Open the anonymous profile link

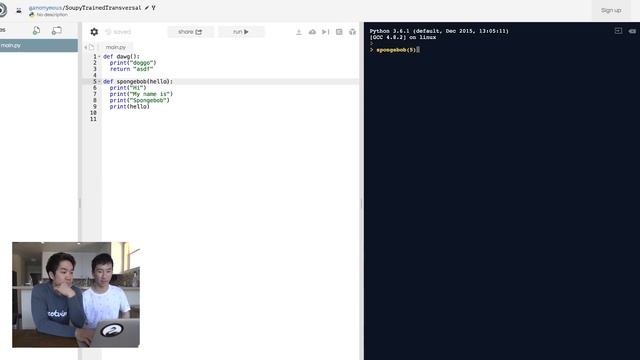coord(45,8)
